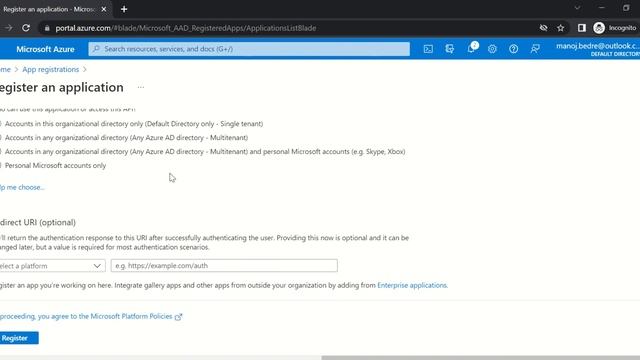Open the notifications bell
The image size is (640, 360).
pos(471,48)
